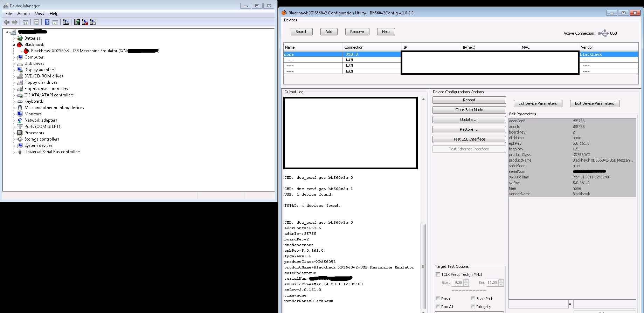644x313 pixels.
Task: Click the Blackhawk utility title bar icon
Action: click(x=284, y=13)
